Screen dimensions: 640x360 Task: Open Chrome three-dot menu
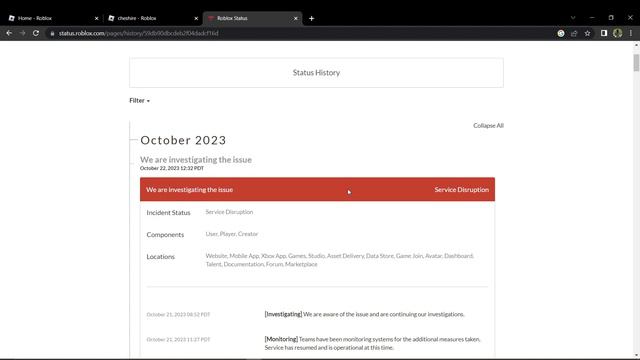point(631,33)
